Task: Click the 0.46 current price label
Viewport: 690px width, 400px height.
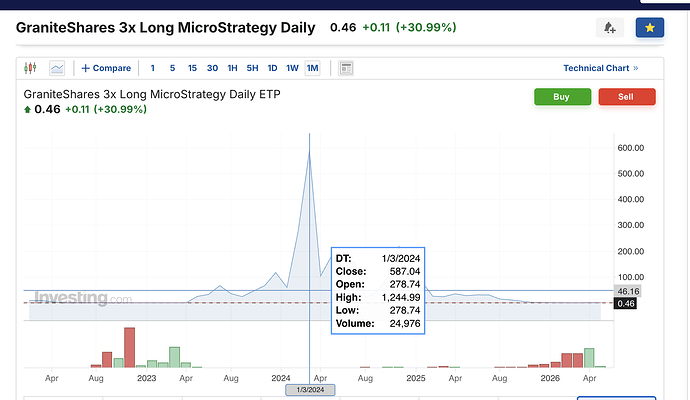Action: [x=625, y=303]
